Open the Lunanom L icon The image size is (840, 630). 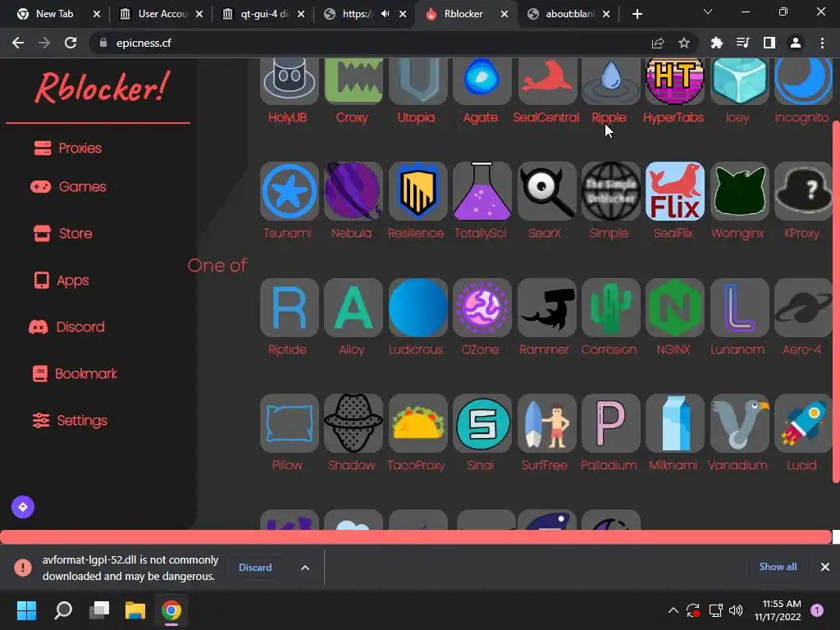pyautogui.click(x=739, y=308)
